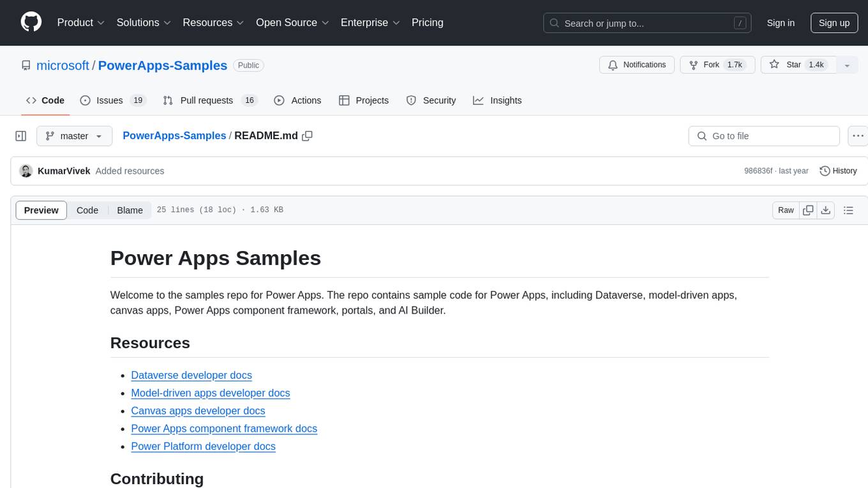
Task: Click the History clock icon
Action: (825, 171)
